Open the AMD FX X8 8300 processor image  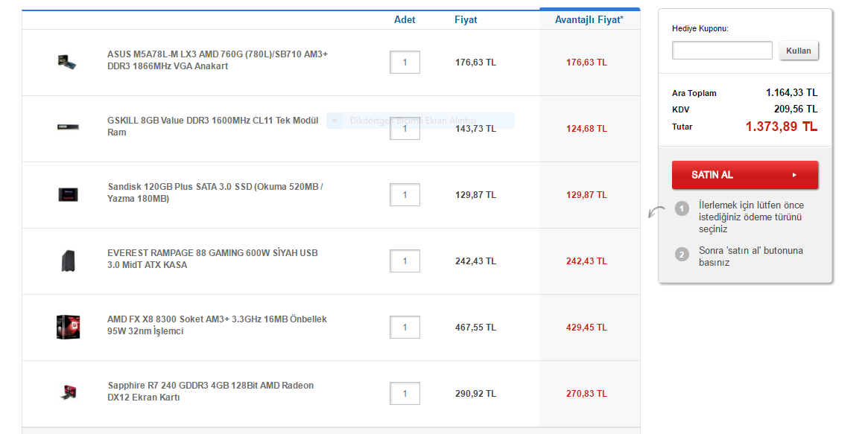[x=68, y=328]
